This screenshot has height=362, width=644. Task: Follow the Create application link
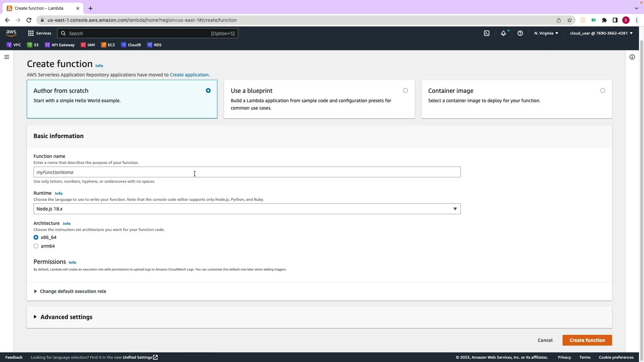coord(189,75)
